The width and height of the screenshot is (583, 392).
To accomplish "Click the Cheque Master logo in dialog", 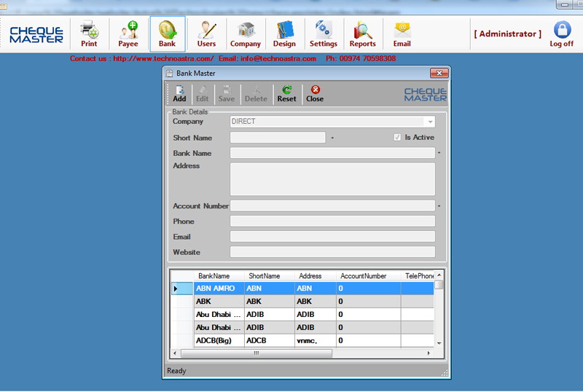I will coord(426,95).
